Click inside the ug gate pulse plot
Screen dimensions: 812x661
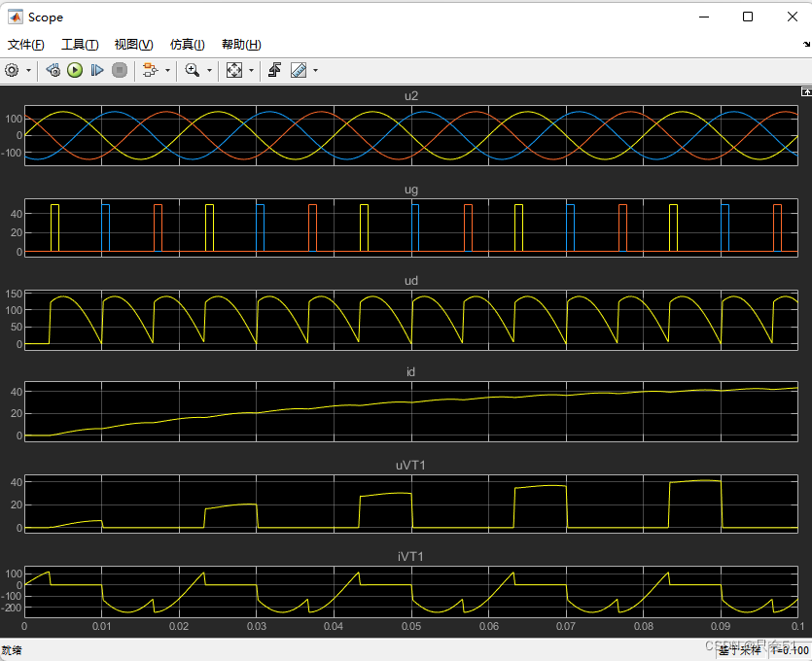tap(410, 227)
